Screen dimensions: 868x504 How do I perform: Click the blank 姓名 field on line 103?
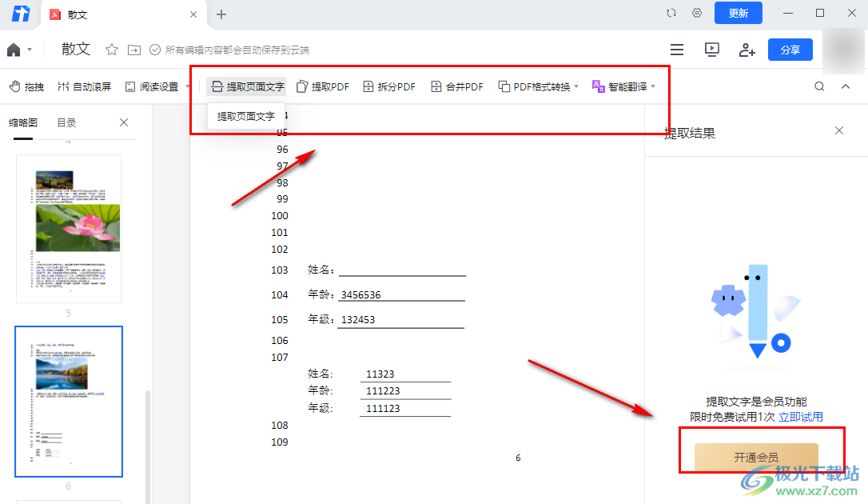coord(403,270)
